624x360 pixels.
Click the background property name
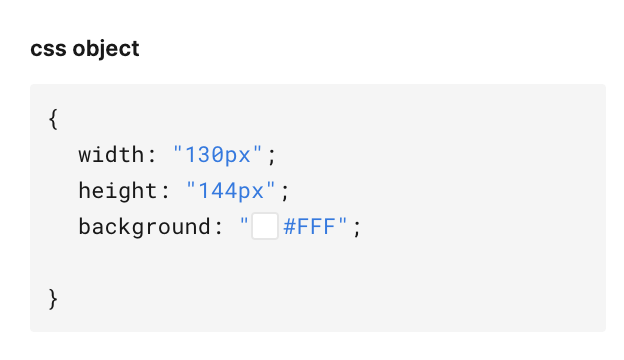pos(144,227)
